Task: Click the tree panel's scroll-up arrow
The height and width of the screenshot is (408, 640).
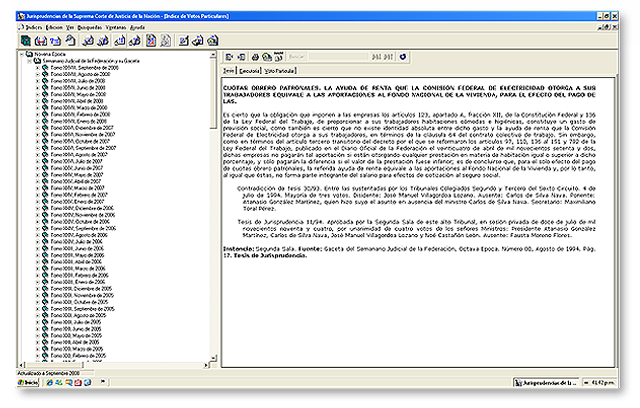Action: (x=213, y=54)
